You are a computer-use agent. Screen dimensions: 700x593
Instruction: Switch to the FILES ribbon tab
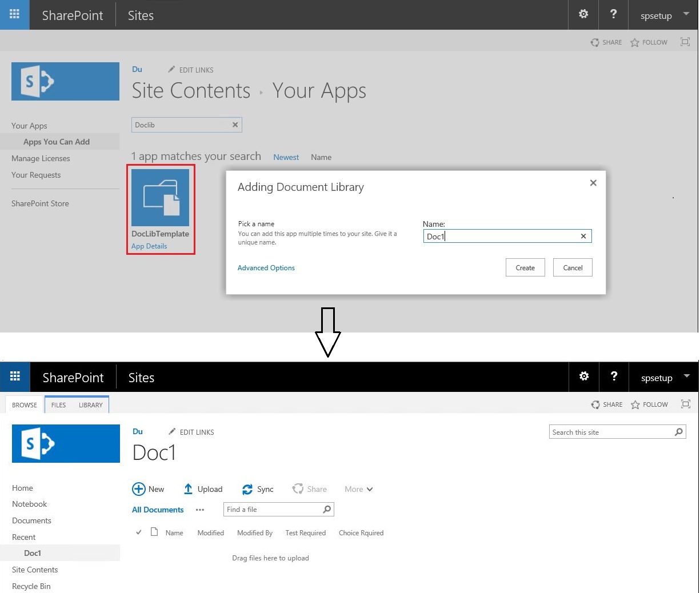(x=58, y=404)
